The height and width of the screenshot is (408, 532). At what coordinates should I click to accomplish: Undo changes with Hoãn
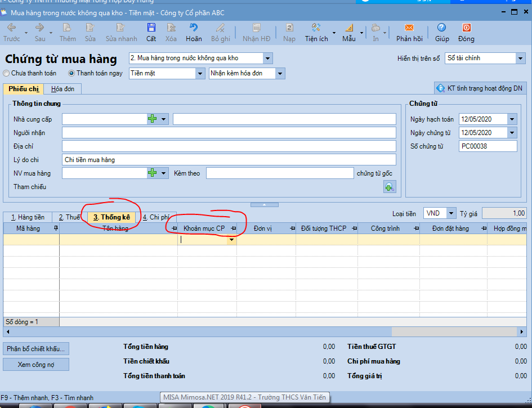click(194, 33)
